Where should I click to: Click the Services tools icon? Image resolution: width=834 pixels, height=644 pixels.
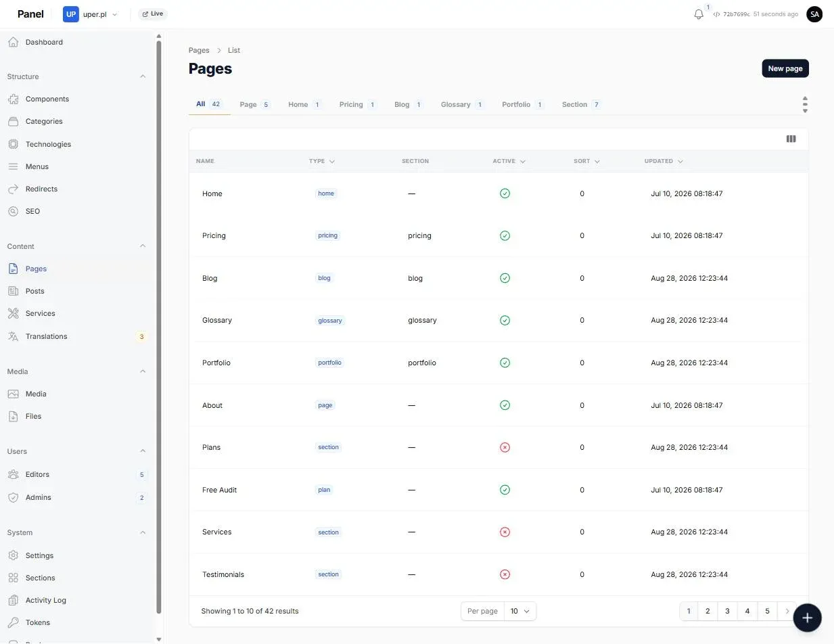(13, 313)
